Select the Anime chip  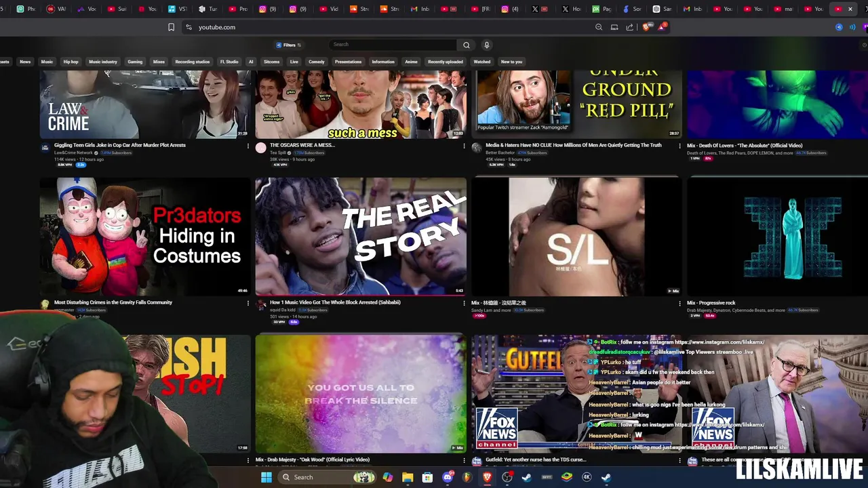click(411, 62)
